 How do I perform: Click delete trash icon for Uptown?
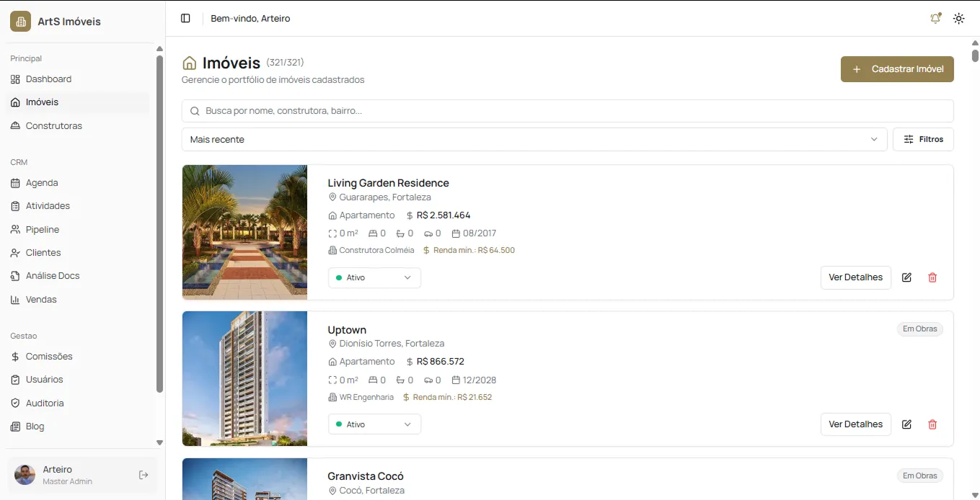(x=932, y=424)
